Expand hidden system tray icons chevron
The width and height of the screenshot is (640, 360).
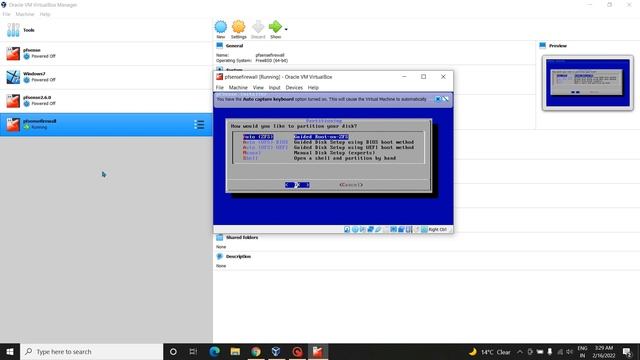coord(520,352)
